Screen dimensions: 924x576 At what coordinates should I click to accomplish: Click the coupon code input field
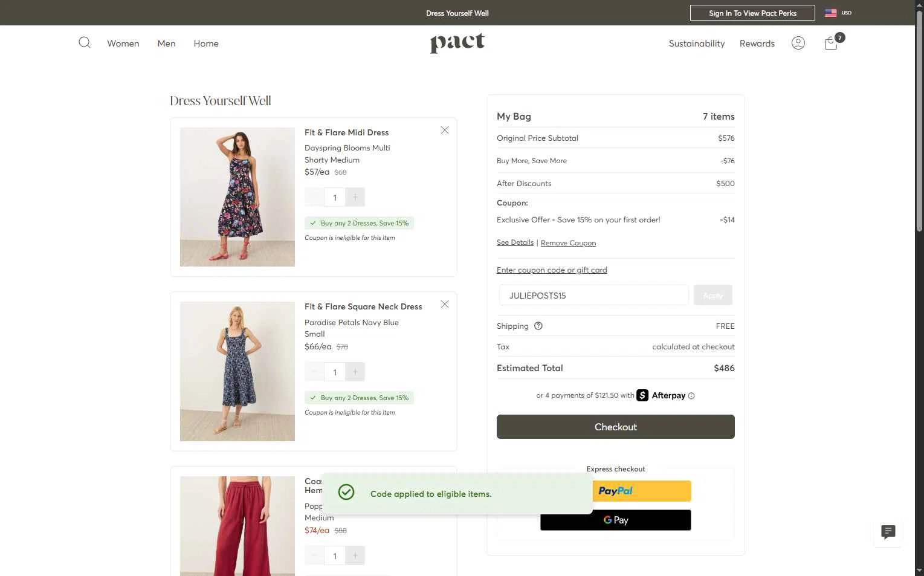[x=593, y=296]
